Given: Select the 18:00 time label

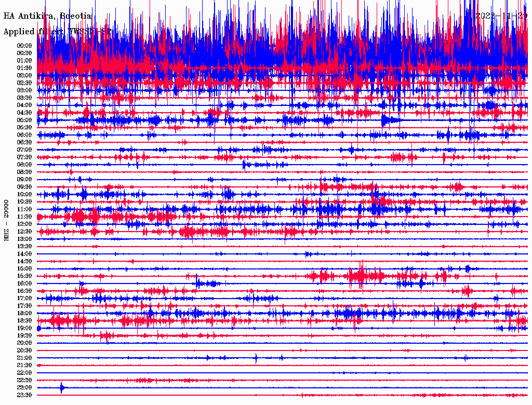Looking at the screenshot, I should (x=24, y=314).
